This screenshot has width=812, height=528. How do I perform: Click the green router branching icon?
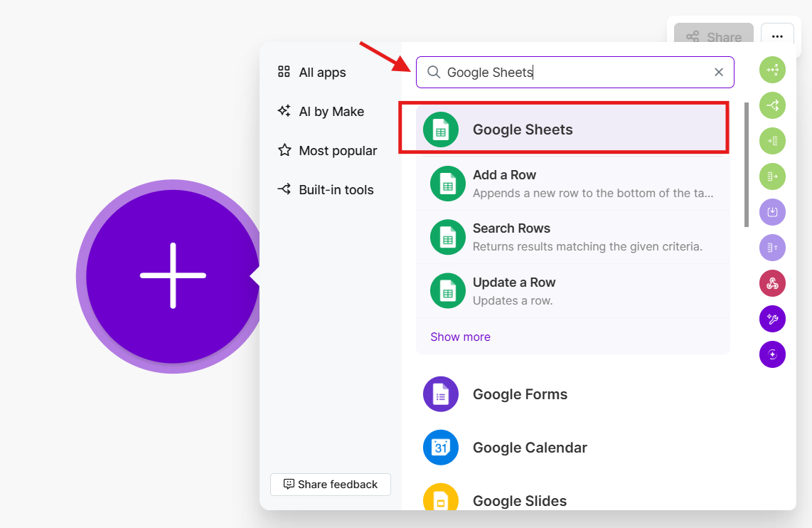[773, 105]
